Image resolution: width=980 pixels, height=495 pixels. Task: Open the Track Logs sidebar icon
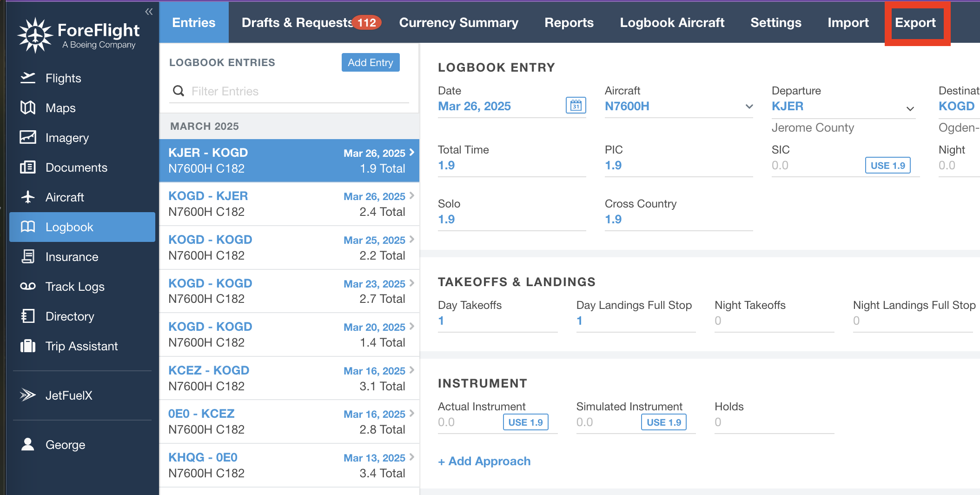tap(28, 286)
